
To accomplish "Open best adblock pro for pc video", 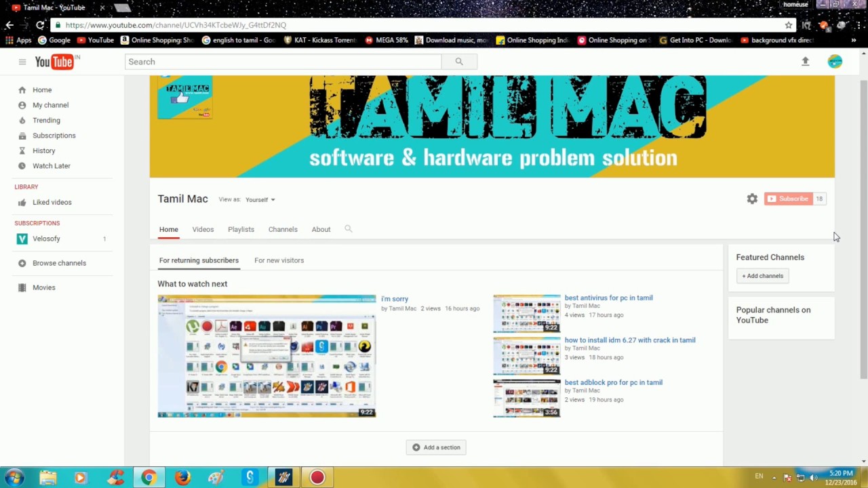I will 613,382.
